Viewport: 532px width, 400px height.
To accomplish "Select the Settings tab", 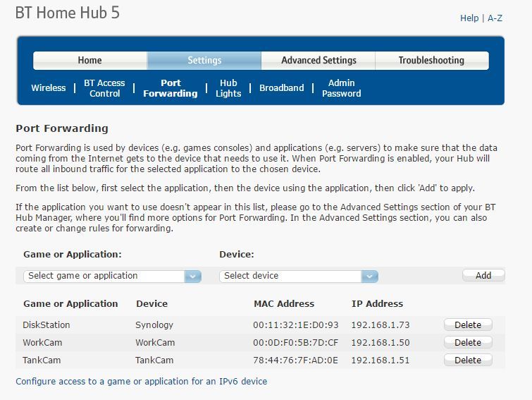I will pos(204,61).
